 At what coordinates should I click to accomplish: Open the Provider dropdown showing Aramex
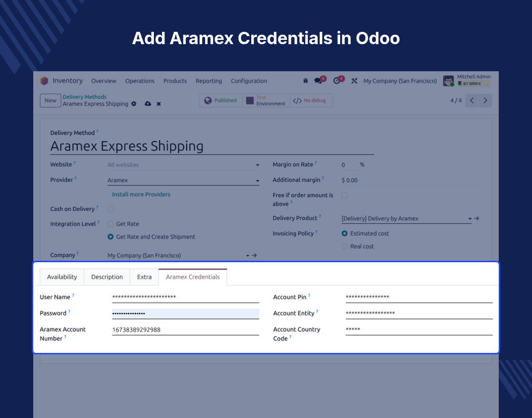[x=183, y=180]
